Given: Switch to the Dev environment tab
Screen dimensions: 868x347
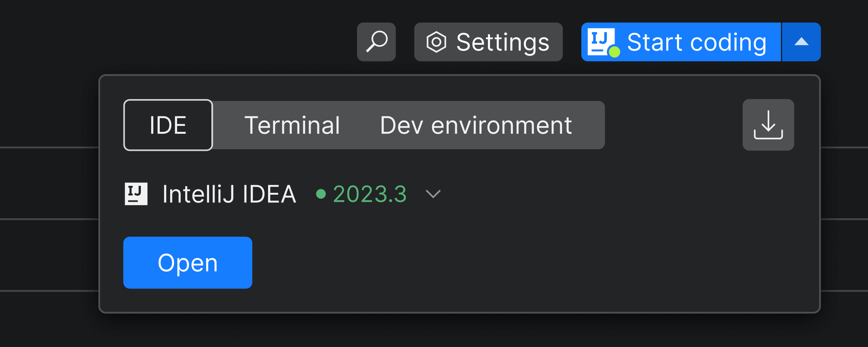Looking at the screenshot, I should tap(475, 125).
